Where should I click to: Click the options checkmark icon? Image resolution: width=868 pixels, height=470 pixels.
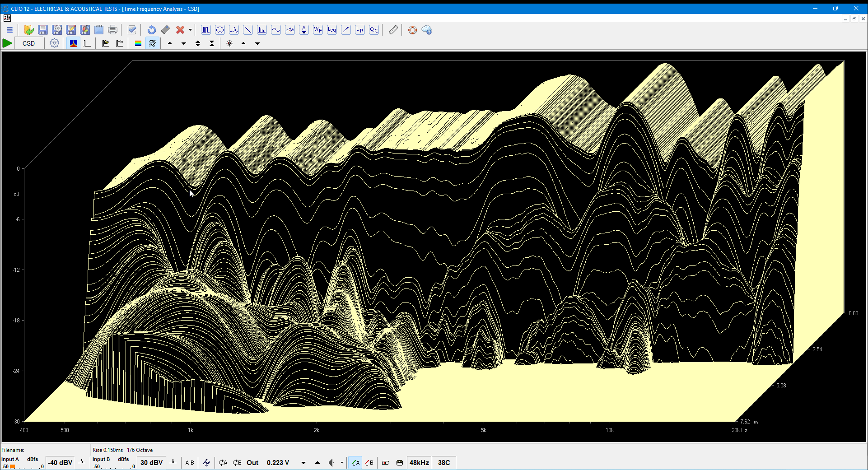(132, 30)
